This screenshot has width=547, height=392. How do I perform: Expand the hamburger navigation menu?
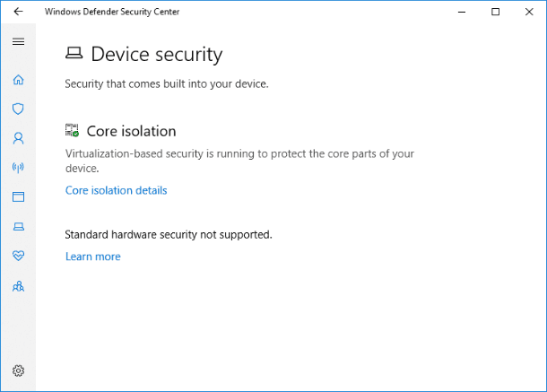[18, 42]
